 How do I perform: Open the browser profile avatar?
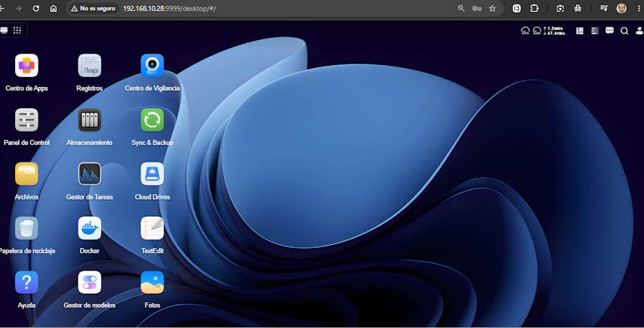[x=622, y=8]
